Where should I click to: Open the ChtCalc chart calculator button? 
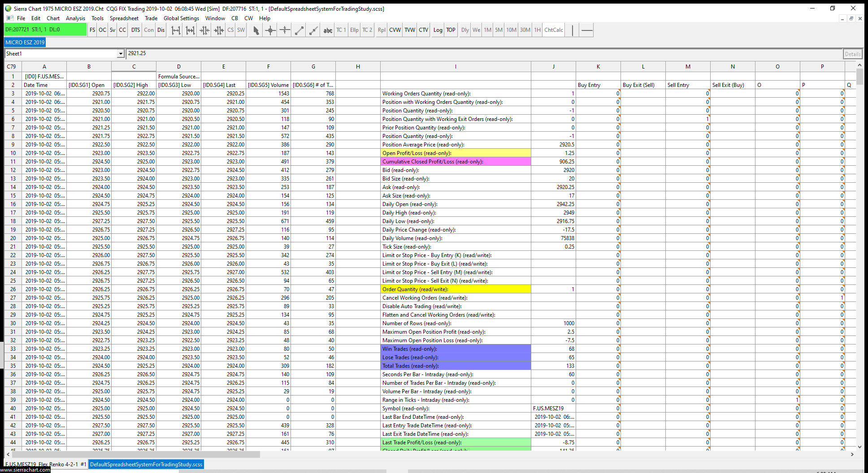click(x=554, y=30)
